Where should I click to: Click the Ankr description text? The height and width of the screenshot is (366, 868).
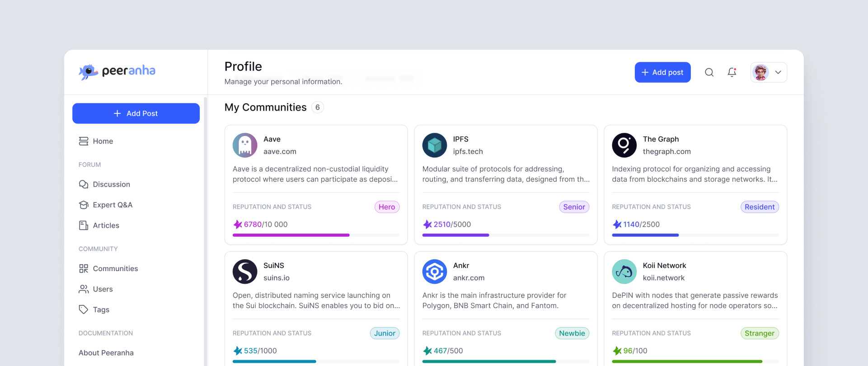click(x=494, y=300)
